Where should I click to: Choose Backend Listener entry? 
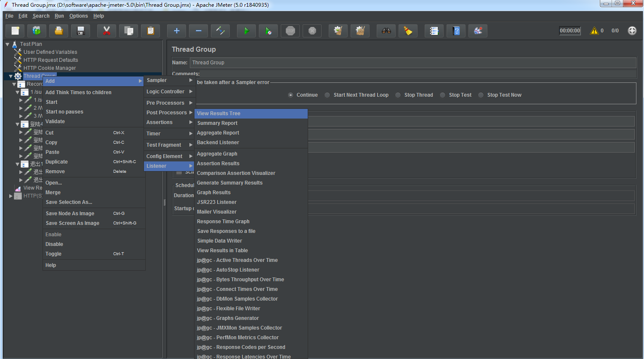[251, 143]
